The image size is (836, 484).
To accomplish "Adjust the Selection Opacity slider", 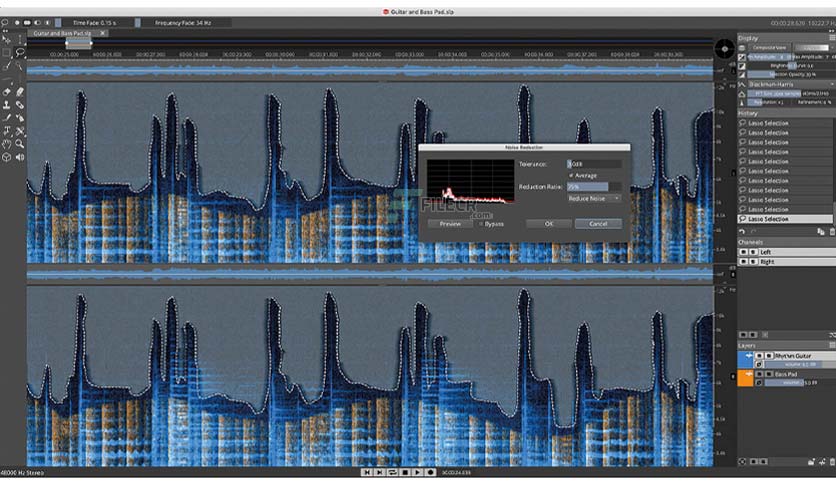I will (790, 75).
